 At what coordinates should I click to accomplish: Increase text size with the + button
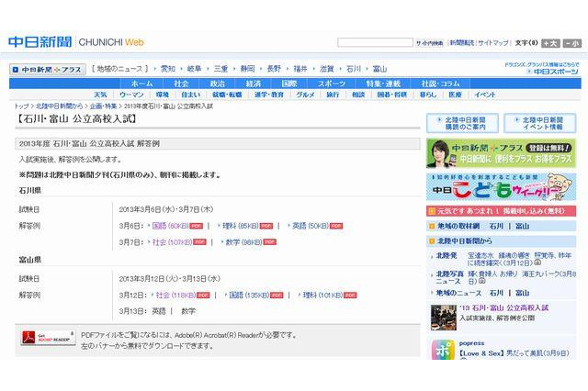[x=549, y=43]
